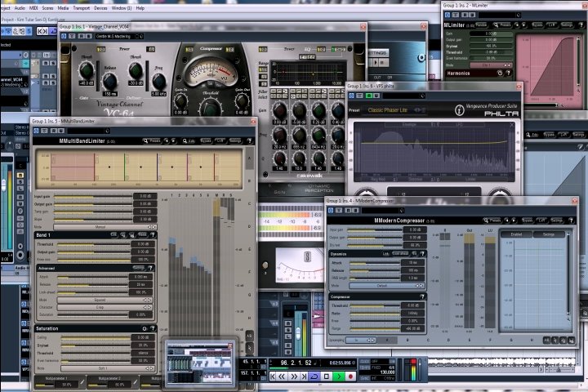Adjust the Threshold slider in MLimiter
The image size is (588, 392).
pyautogui.click(x=492, y=52)
